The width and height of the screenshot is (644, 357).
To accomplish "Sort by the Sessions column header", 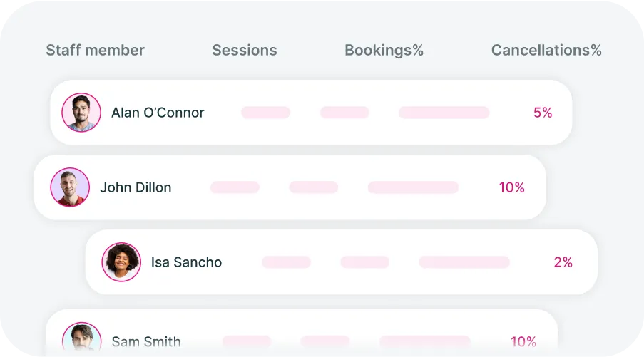I will point(245,50).
